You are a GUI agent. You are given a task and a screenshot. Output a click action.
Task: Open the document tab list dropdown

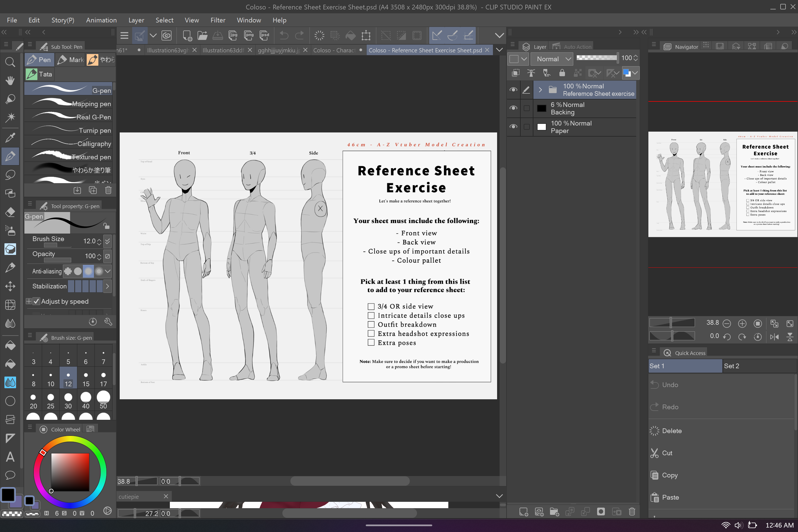point(499,50)
